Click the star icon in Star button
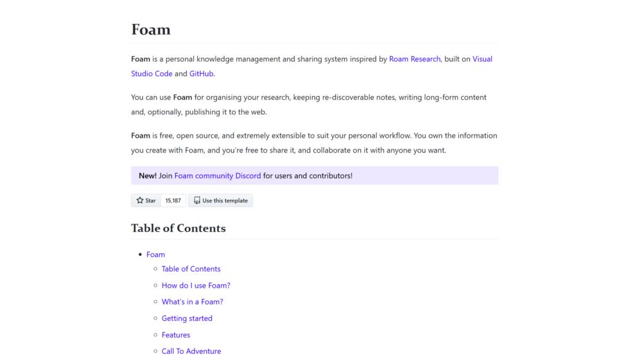This screenshot has height=364, width=630. (x=140, y=200)
